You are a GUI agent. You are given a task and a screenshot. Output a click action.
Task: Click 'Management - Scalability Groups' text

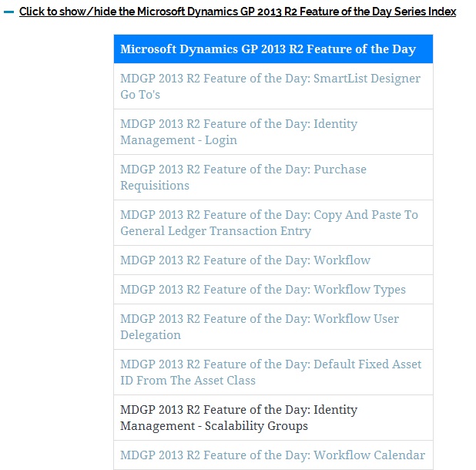pos(214,425)
